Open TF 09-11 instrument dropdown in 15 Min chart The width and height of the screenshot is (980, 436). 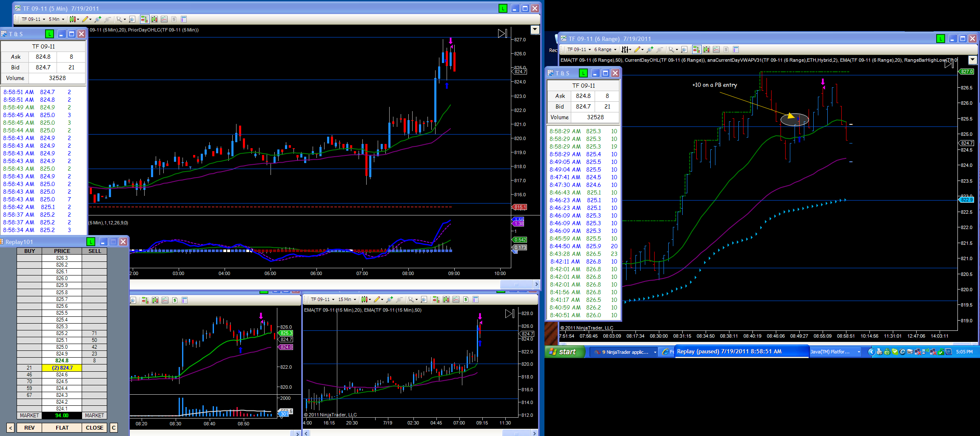pos(322,299)
